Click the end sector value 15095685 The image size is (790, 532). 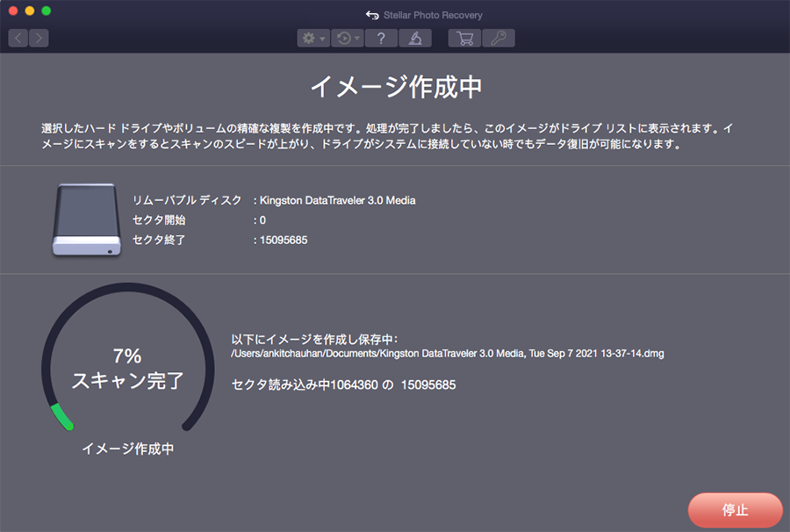(284, 240)
